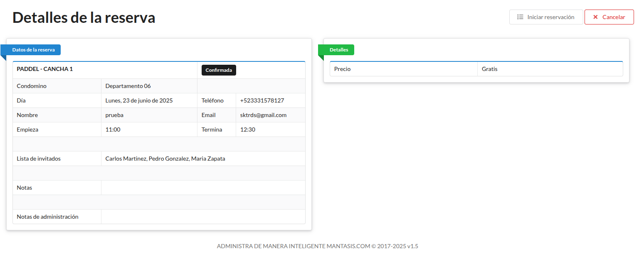Screen dimensions: 644x254
Task: Click the Confirmada status badge
Action: [219, 70]
